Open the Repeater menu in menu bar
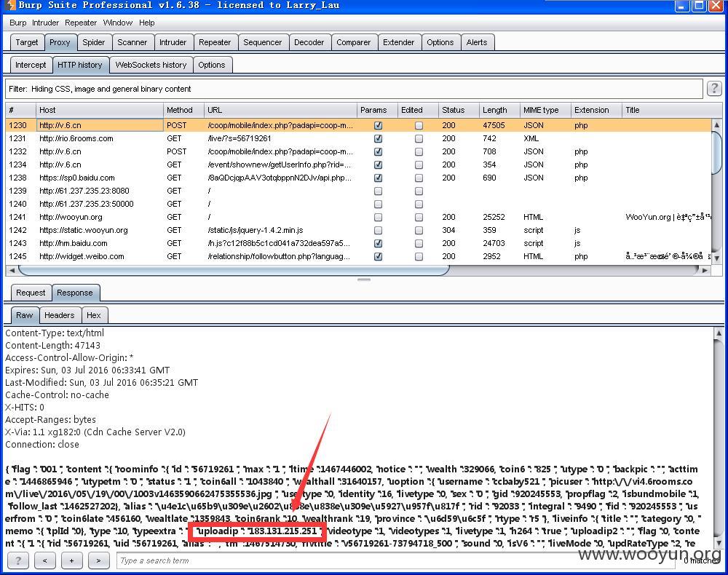The height and width of the screenshot is (575, 728). click(81, 23)
